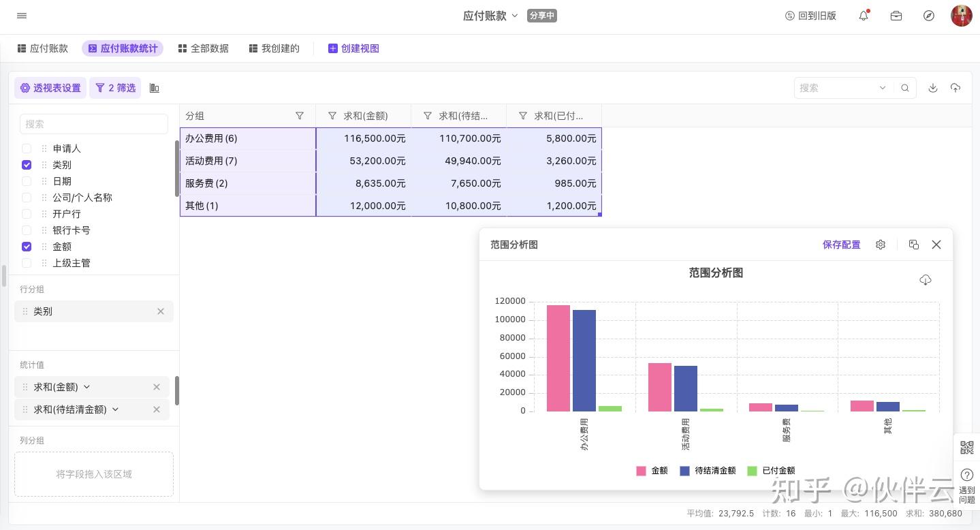Switch to the 我创建的 view tab

274,48
